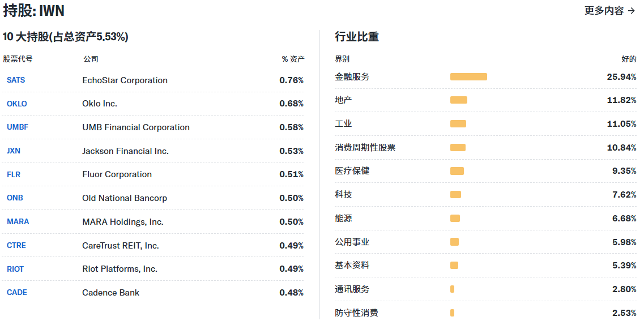Open the SATS ticker link

coord(16,80)
